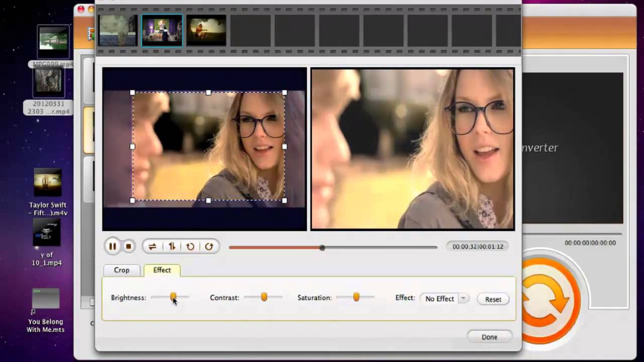This screenshot has width=644, height=362.
Task: Click the Contrast slider handle
Action: [x=264, y=297]
